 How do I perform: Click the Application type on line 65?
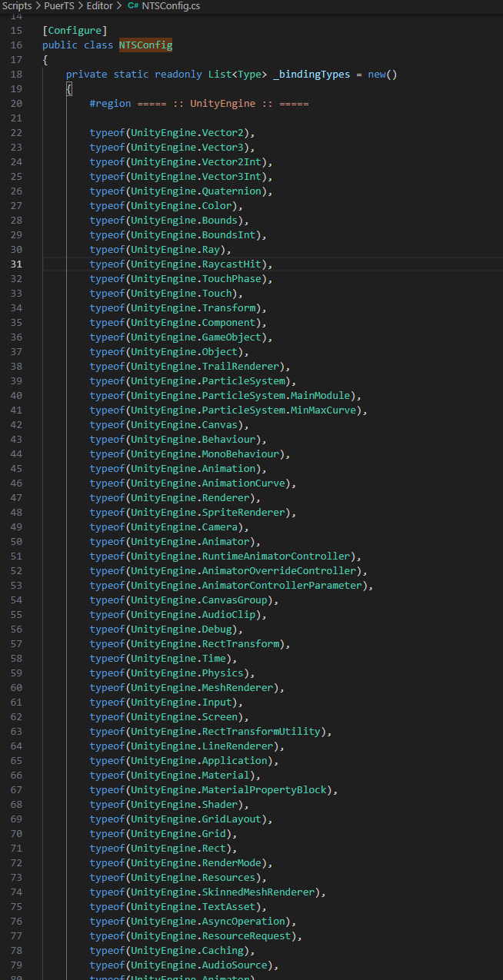(234, 761)
